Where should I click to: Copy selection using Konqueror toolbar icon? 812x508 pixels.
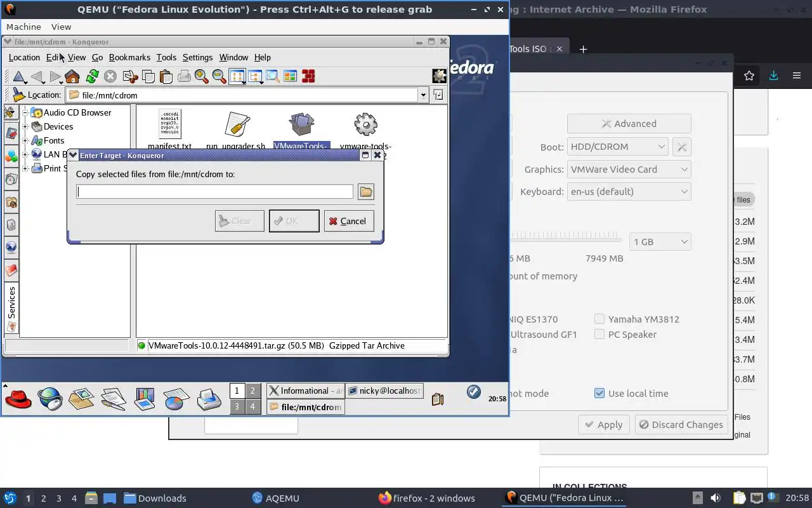coord(148,77)
